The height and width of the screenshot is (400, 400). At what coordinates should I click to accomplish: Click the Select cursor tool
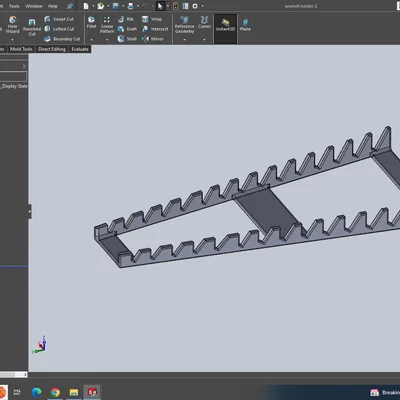(x=160, y=6)
